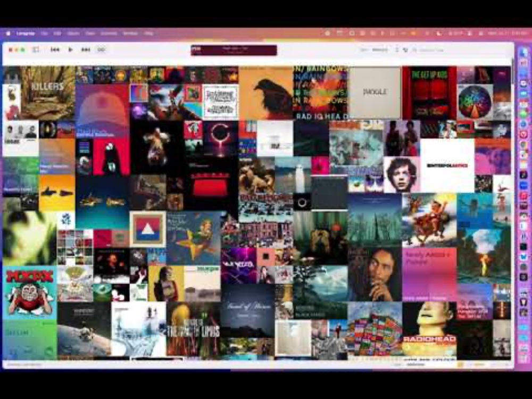Open the Bob Marley portrait album
The image size is (532, 399).
point(375,274)
